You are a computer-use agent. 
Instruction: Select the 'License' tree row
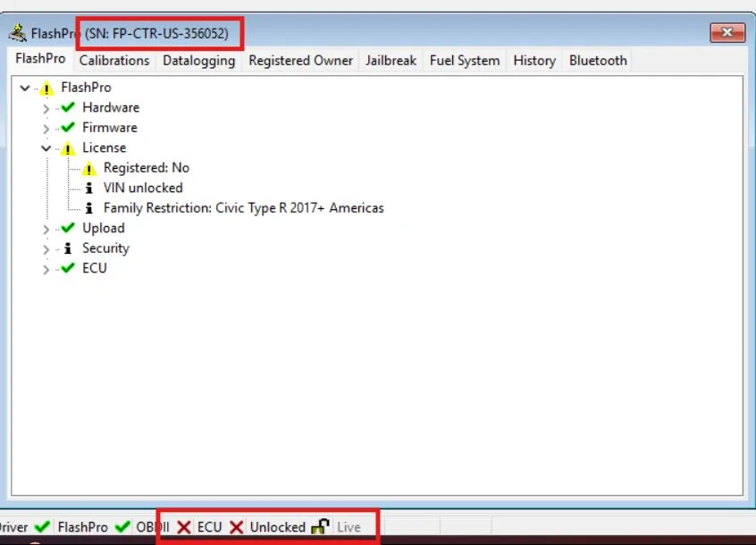tap(105, 147)
